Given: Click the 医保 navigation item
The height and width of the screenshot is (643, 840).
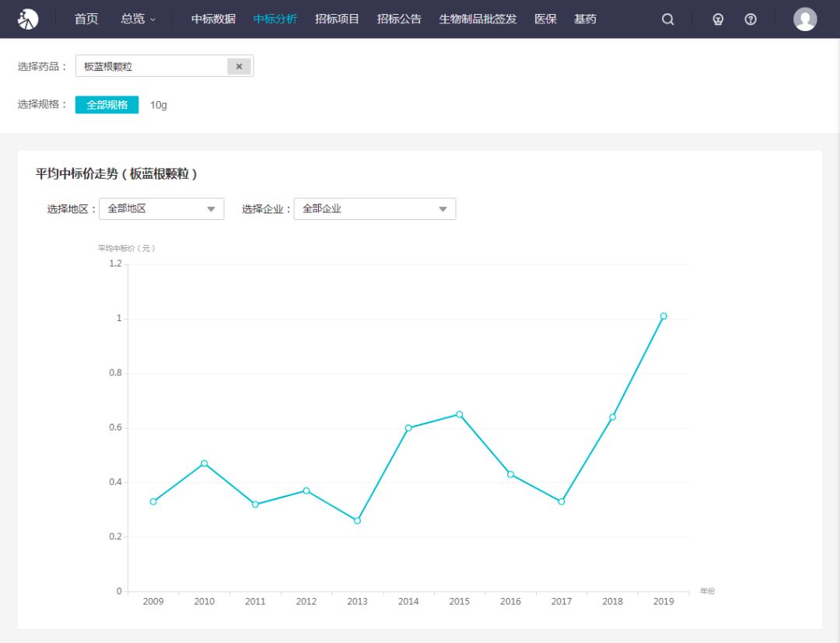Looking at the screenshot, I should [545, 19].
